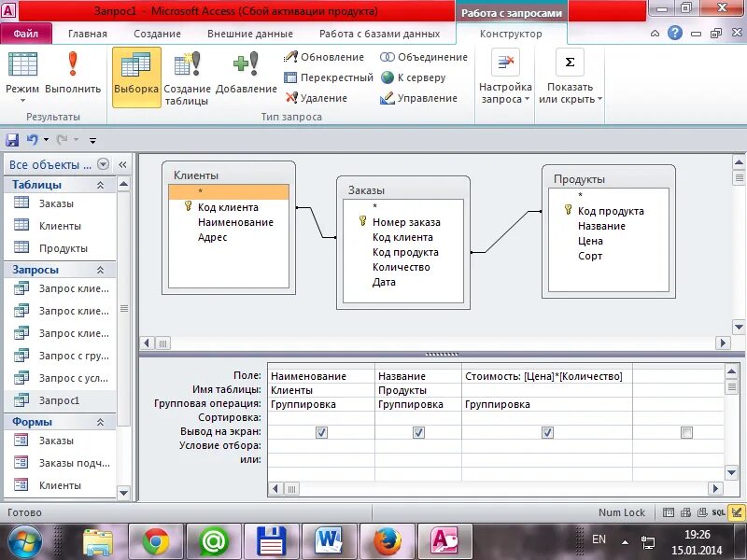Undo the last action
Viewport: 747px width, 560px height.
(x=33, y=139)
